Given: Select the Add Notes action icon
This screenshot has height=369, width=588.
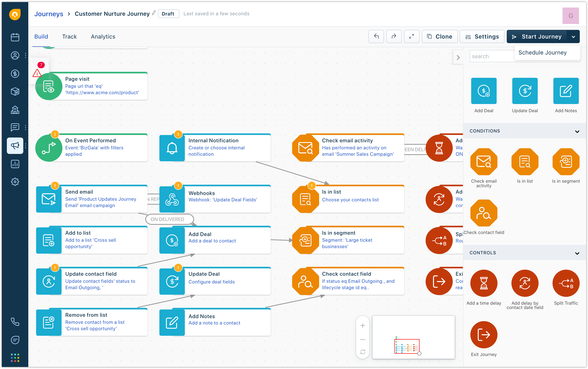Looking at the screenshot, I should click(566, 91).
